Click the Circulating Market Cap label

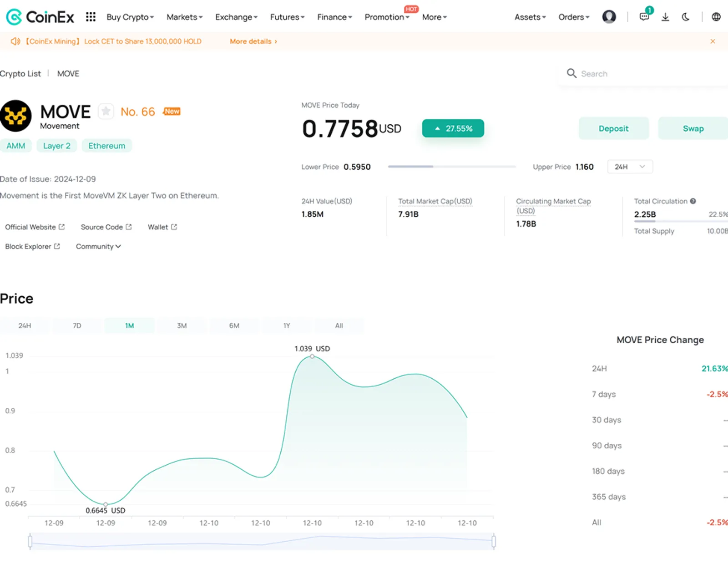(553, 206)
